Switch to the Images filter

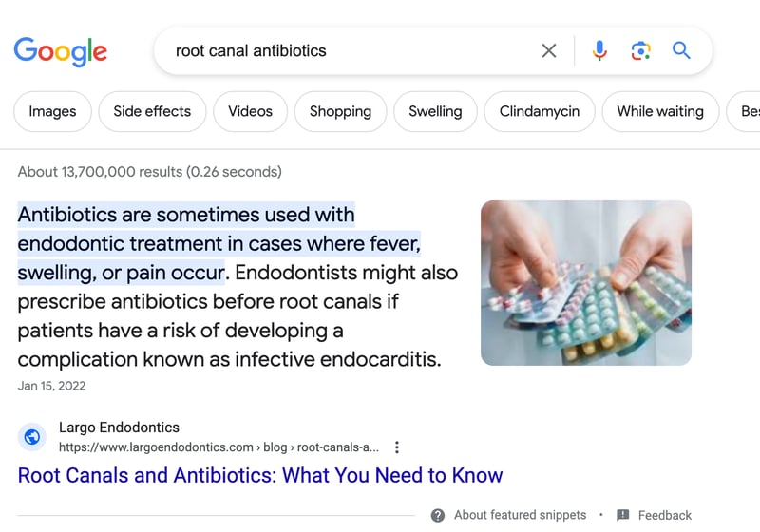[52, 111]
